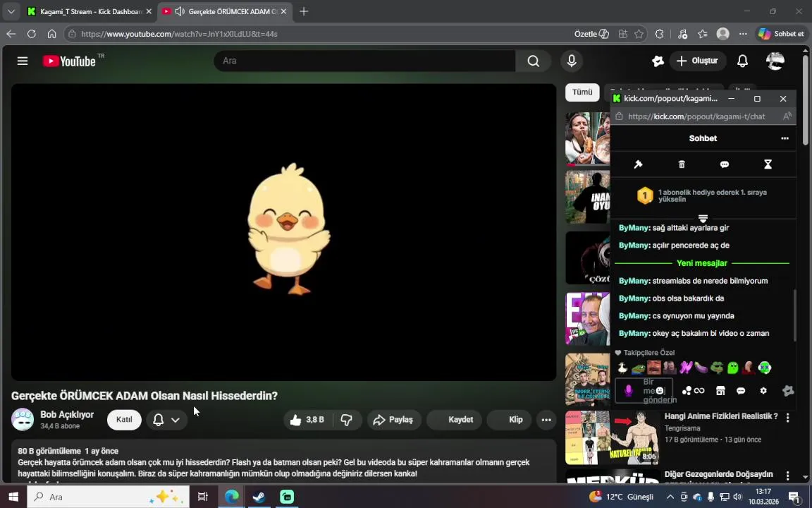
Task: Open the YouTube hamburger guide menu
Action: (x=23, y=61)
